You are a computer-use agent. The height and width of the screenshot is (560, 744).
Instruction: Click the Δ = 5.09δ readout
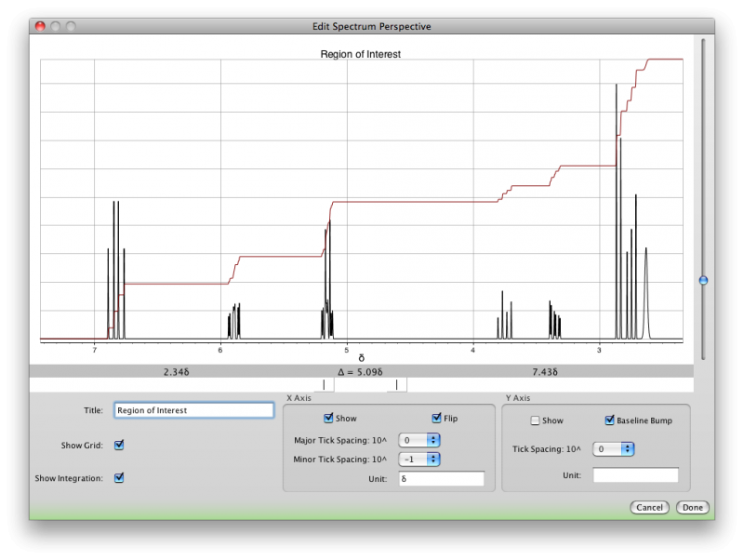pos(360,372)
